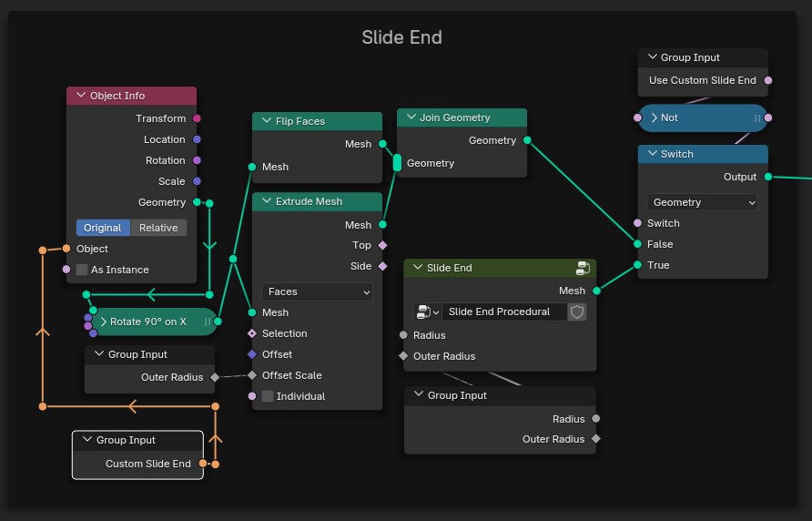This screenshot has width=812, height=521.
Task: Collapse the Use Custom Slide End Group Input
Action: pyautogui.click(x=653, y=57)
